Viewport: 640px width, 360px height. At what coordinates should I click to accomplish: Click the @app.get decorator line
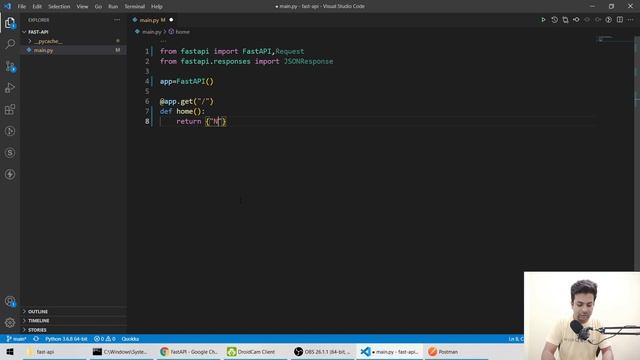coord(187,101)
